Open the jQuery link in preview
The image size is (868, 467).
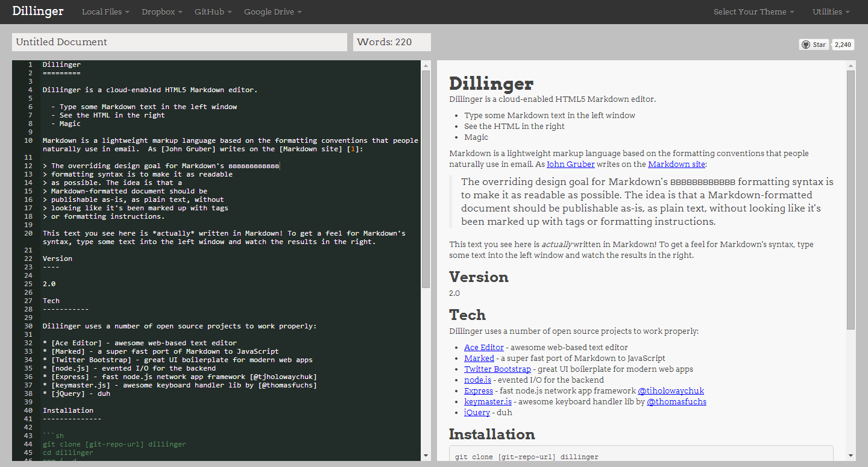[x=477, y=412]
